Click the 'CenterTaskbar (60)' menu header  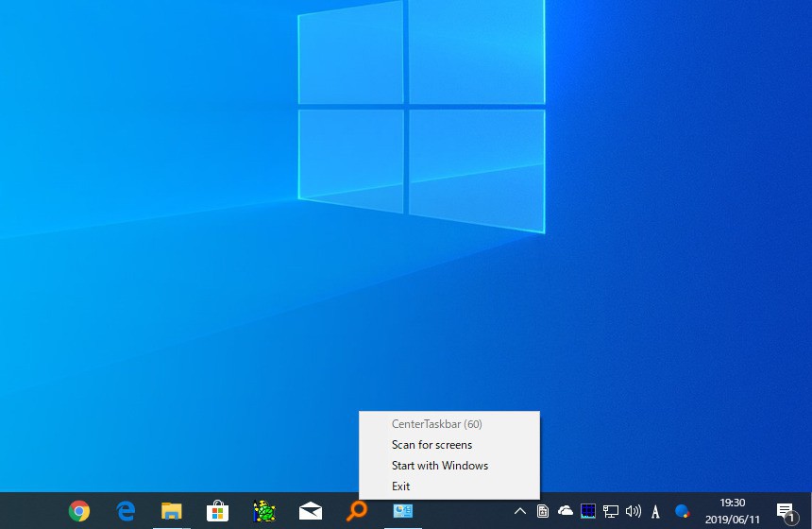pos(449,424)
